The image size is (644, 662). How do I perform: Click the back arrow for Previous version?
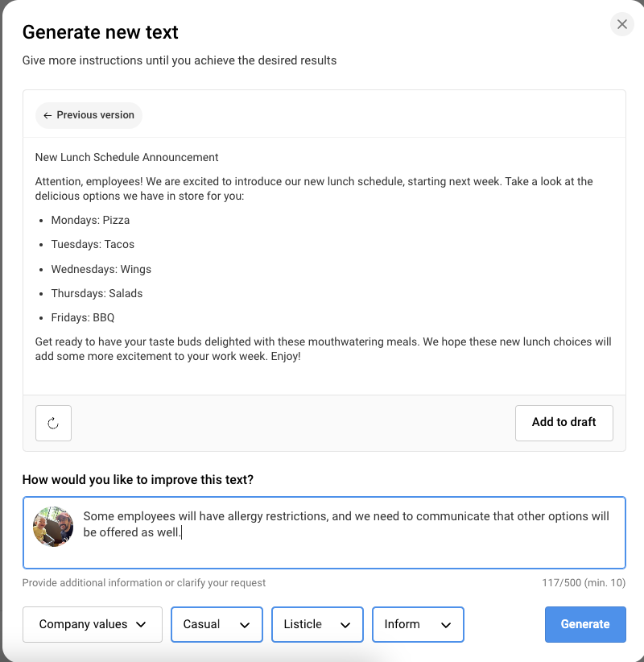pyautogui.click(x=48, y=115)
